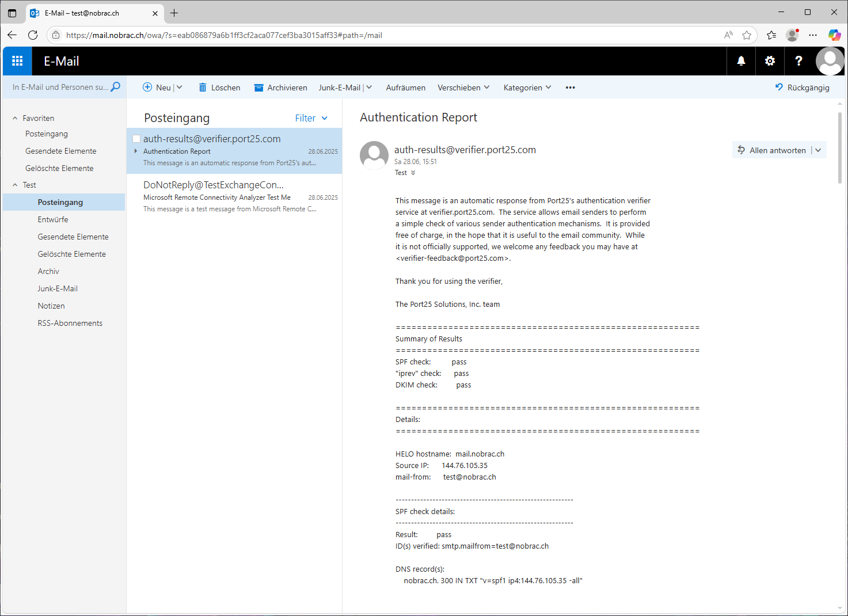The width and height of the screenshot is (848, 616).
Task: Open Gelöschte Elemente under Favoriten
Action: [59, 168]
